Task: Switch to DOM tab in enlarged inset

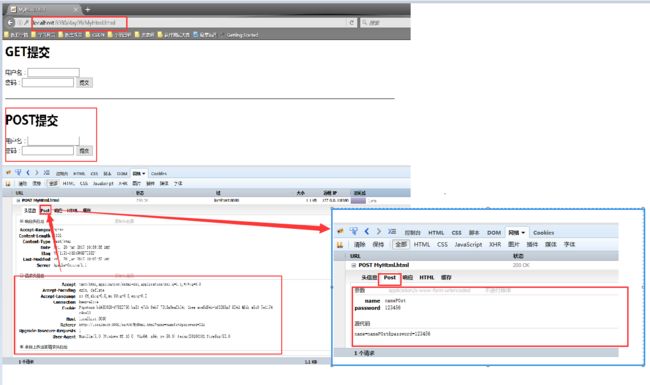Action: (494, 233)
